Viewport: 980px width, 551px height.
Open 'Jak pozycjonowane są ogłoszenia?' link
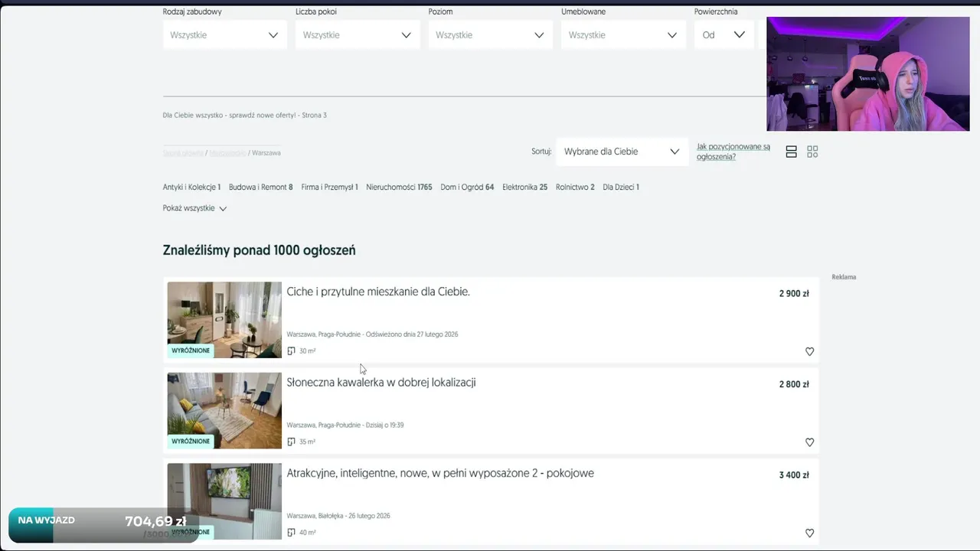click(x=733, y=152)
